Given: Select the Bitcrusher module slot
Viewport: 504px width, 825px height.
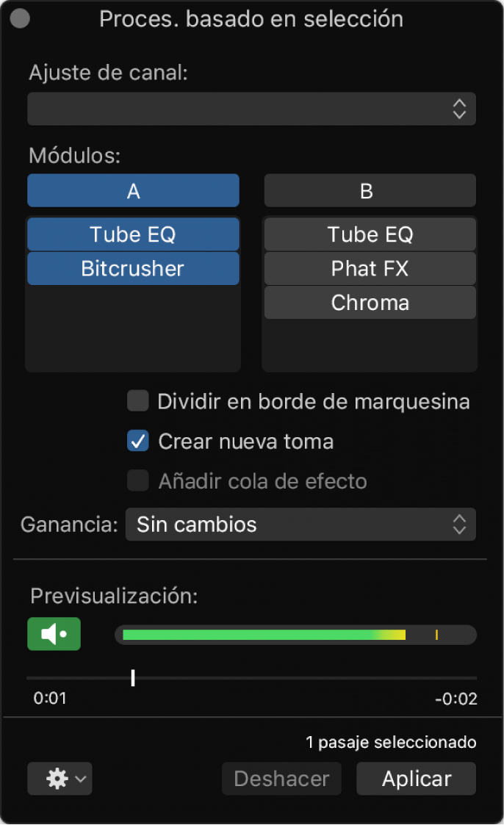Looking at the screenshot, I should (133, 268).
